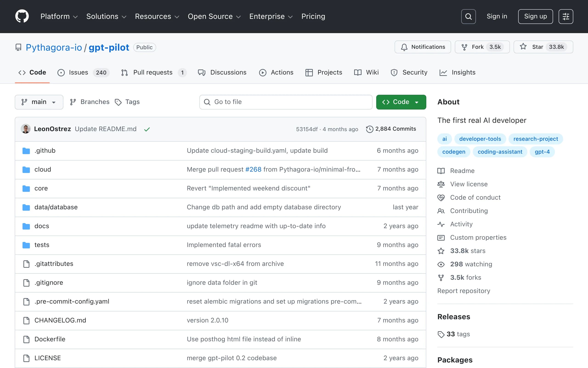The width and height of the screenshot is (588, 368).
Task: Click the Report repository link
Action: 464,291
